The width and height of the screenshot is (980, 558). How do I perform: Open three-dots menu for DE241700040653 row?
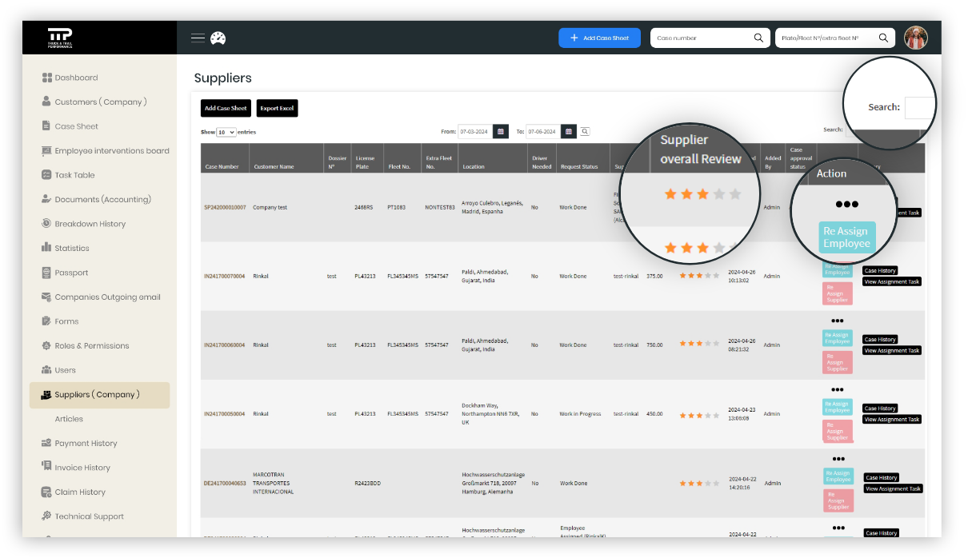point(838,459)
